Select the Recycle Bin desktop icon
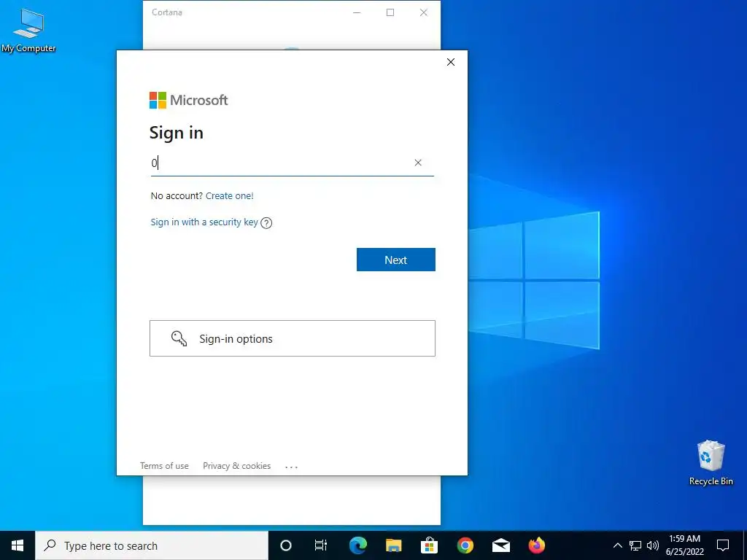This screenshot has height=560, width=747. tap(711, 463)
